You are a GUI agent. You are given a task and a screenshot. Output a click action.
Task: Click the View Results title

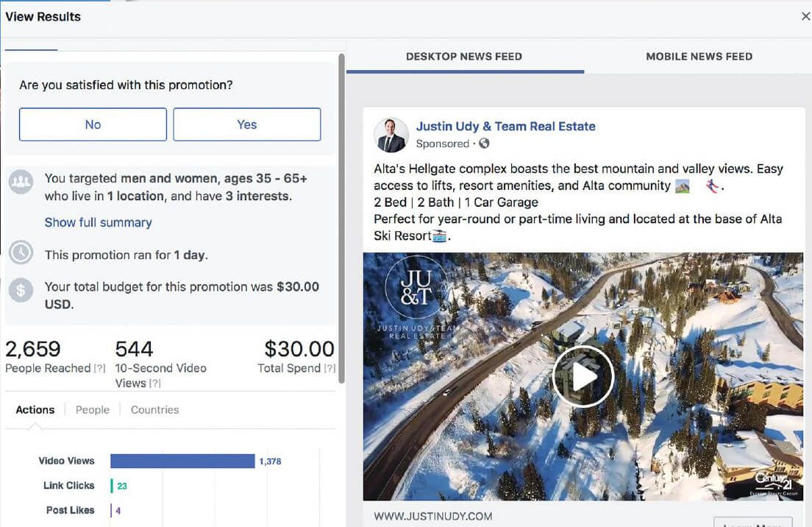tap(43, 17)
